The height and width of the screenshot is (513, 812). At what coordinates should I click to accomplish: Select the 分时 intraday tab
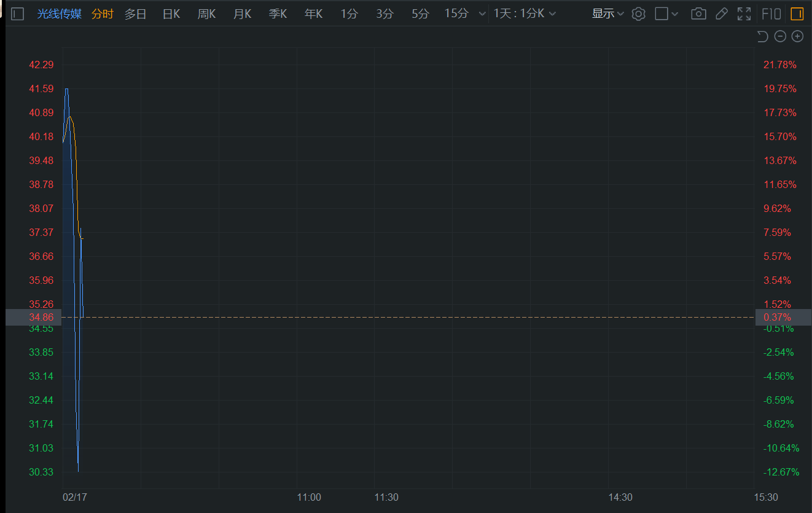[103, 14]
